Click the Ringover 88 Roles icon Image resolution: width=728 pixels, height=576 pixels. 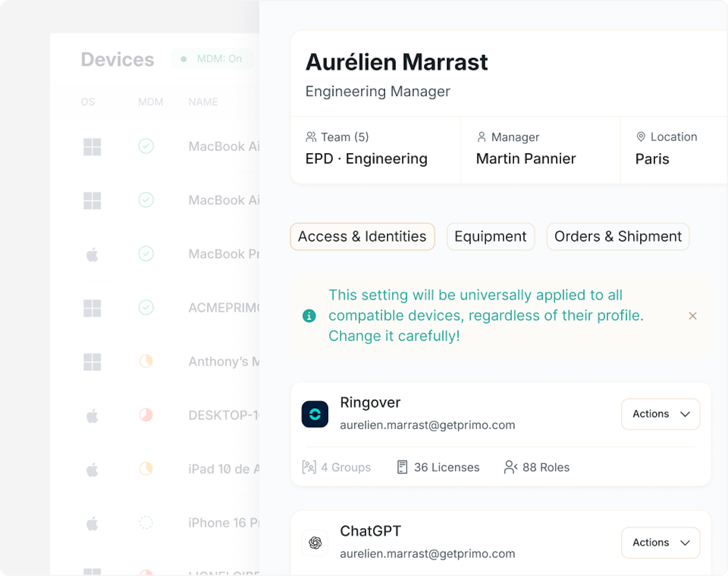pyautogui.click(x=510, y=467)
